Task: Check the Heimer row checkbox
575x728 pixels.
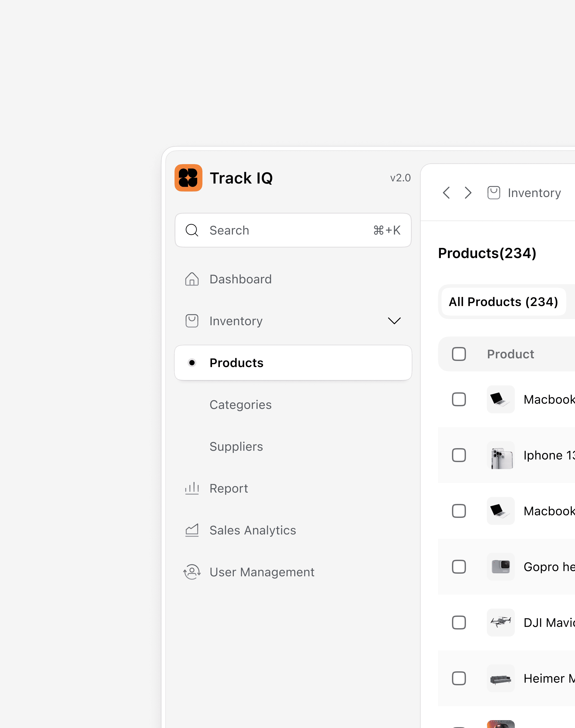Action: click(459, 679)
